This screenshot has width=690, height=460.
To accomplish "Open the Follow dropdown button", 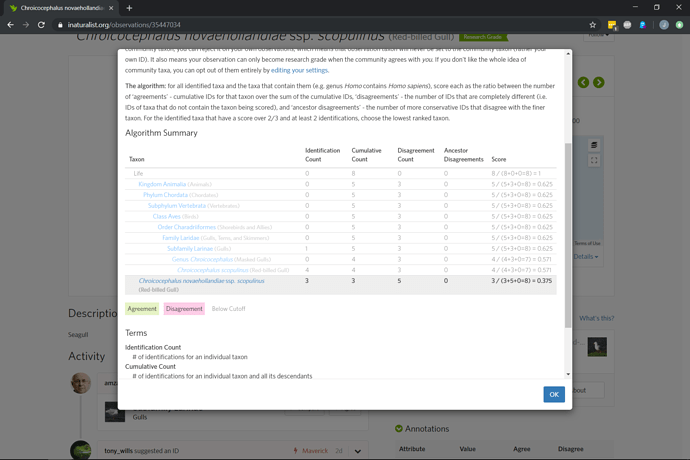I will [598, 36].
